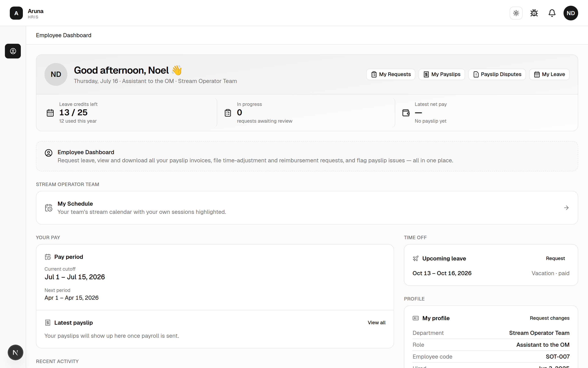Viewport: 588px width, 368px height.
Task: Click the 'No payslip yet' text
Action: coord(430,121)
